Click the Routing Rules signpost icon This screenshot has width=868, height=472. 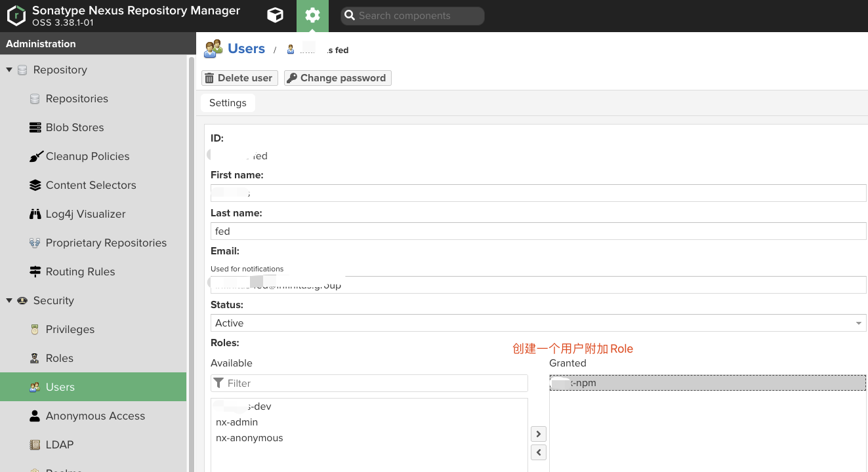pos(35,272)
